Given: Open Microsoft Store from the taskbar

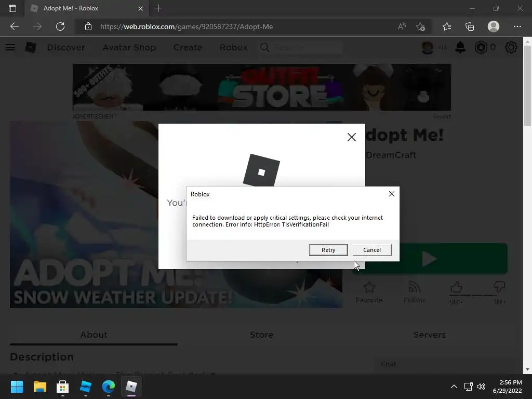Looking at the screenshot, I should click(x=62, y=387).
